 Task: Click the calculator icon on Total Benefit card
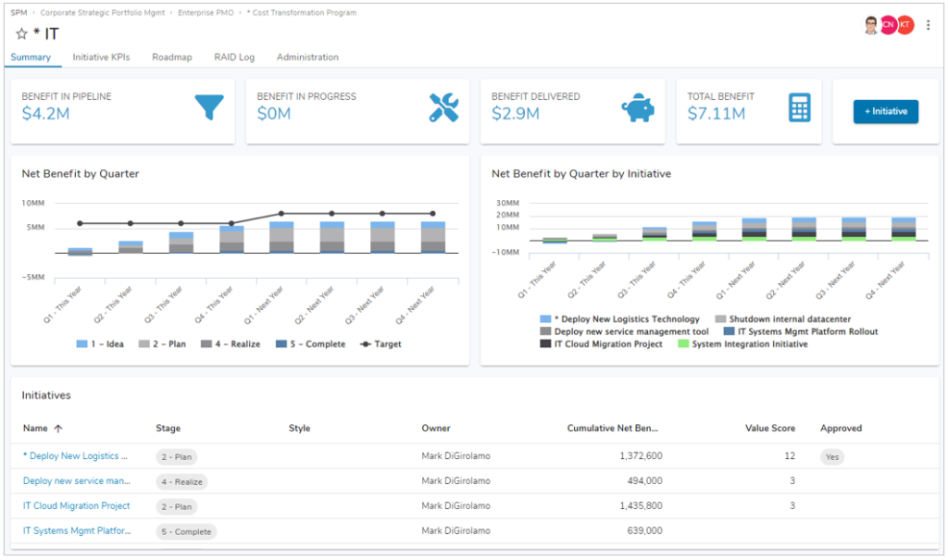tap(801, 108)
